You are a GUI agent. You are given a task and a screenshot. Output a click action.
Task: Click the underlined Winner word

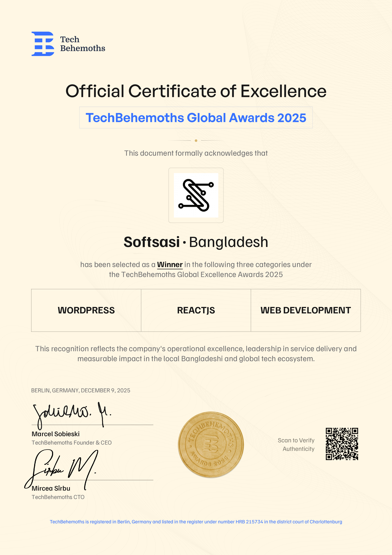click(170, 265)
